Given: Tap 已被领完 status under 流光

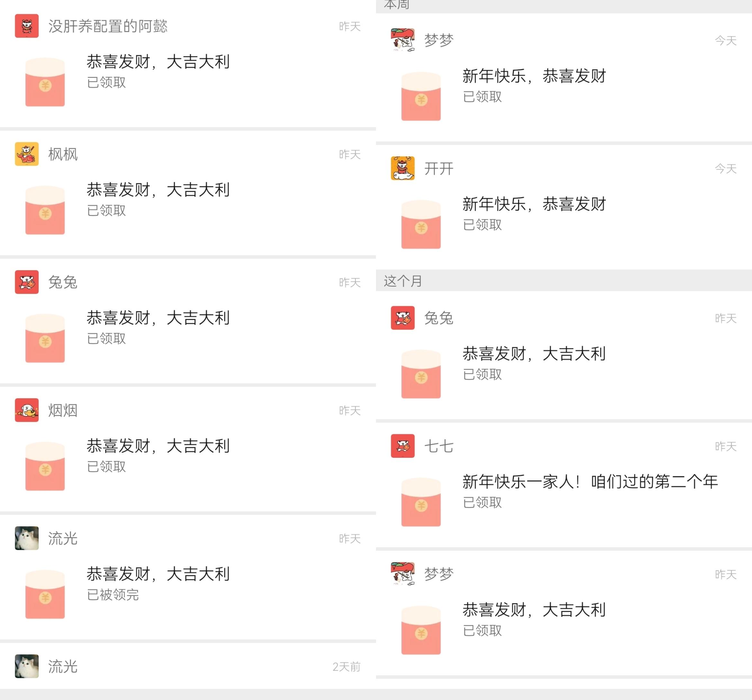Looking at the screenshot, I should (113, 595).
